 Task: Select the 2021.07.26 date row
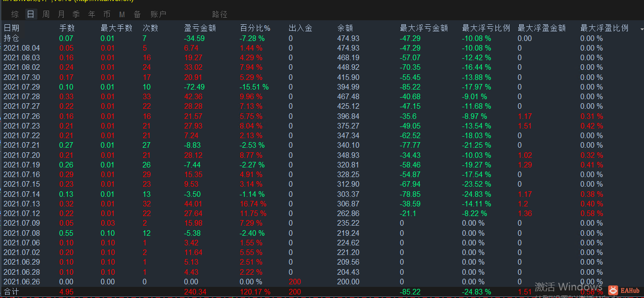322,116
